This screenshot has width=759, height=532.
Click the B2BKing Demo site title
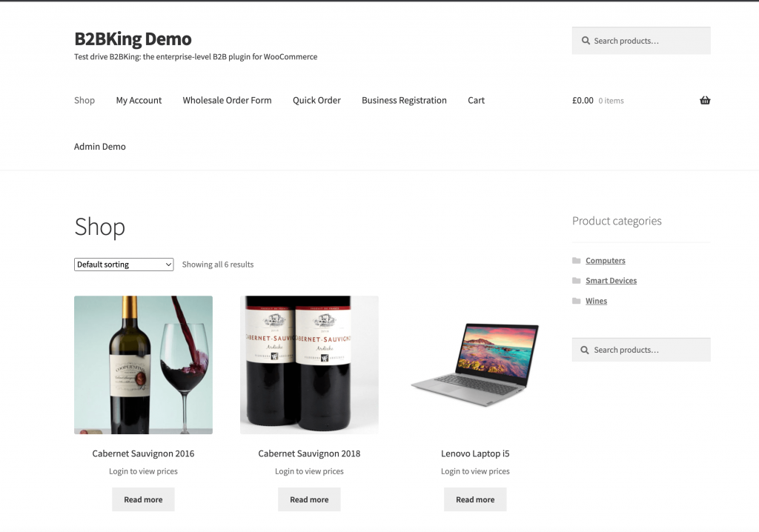[x=133, y=39]
